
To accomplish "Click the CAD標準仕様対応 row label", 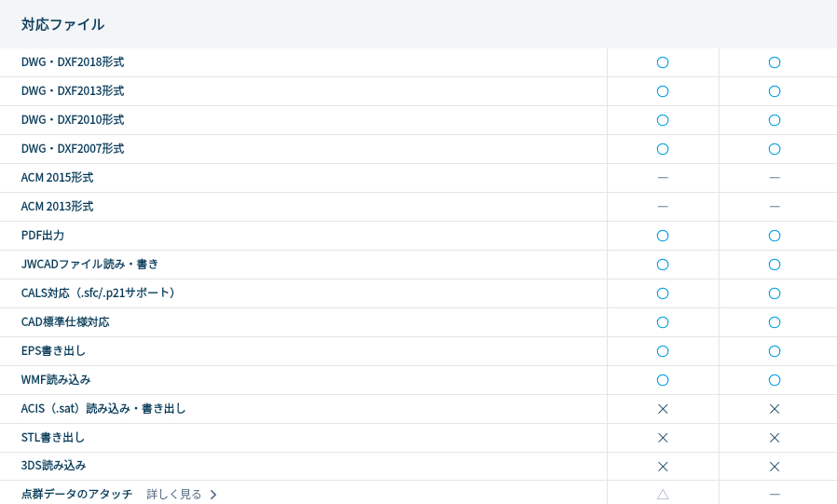I will click(x=65, y=322).
